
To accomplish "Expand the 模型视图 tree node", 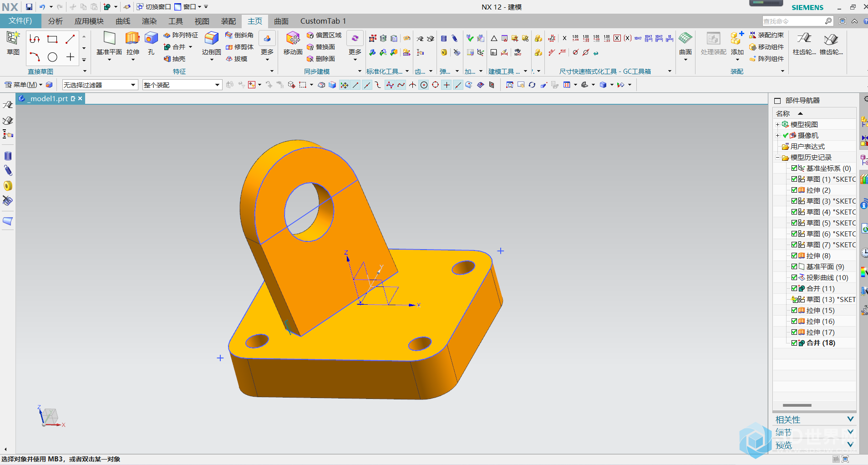I will [777, 124].
